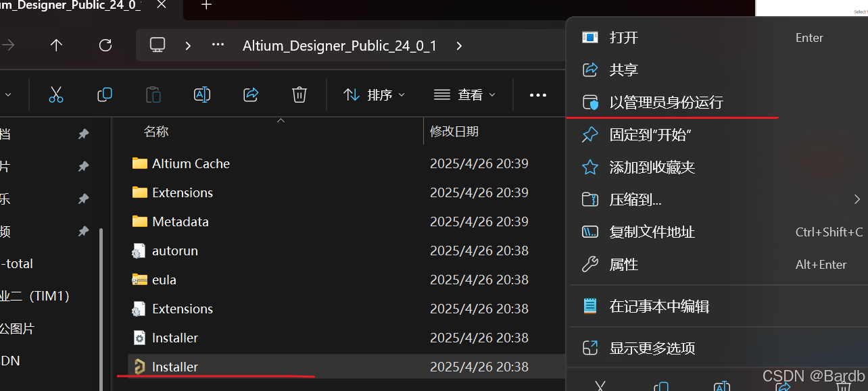Select the Metadata folder name

180,221
